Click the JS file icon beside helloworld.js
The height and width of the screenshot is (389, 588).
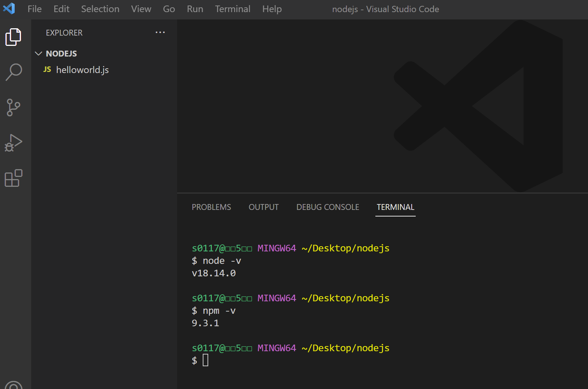pyautogui.click(x=47, y=69)
